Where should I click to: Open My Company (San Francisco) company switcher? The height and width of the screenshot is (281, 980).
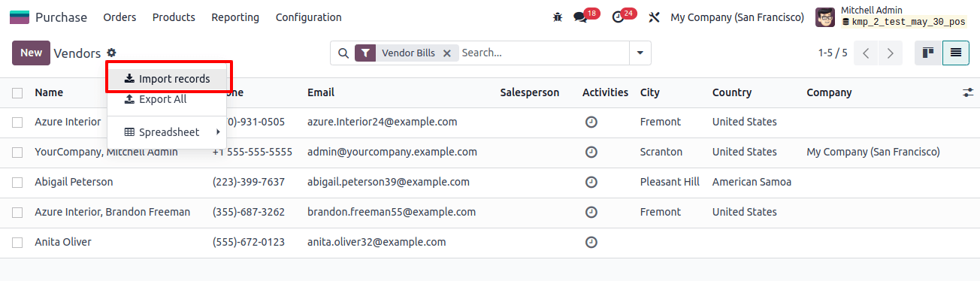pyautogui.click(x=737, y=17)
